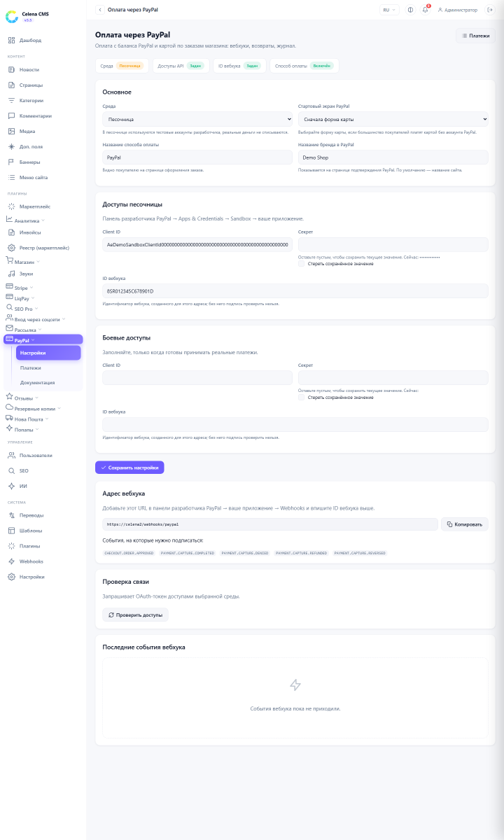
Task: Click the Страницы page icon
Action: point(11,85)
